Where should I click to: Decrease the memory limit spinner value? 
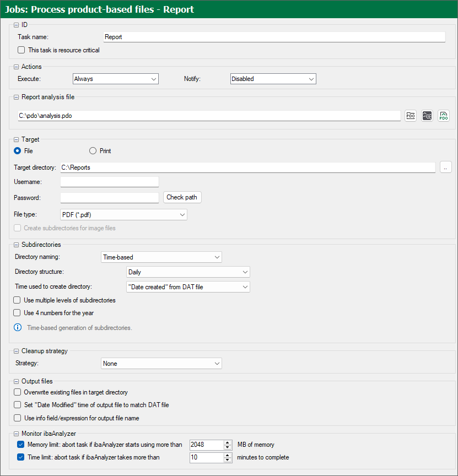[228, 447]
